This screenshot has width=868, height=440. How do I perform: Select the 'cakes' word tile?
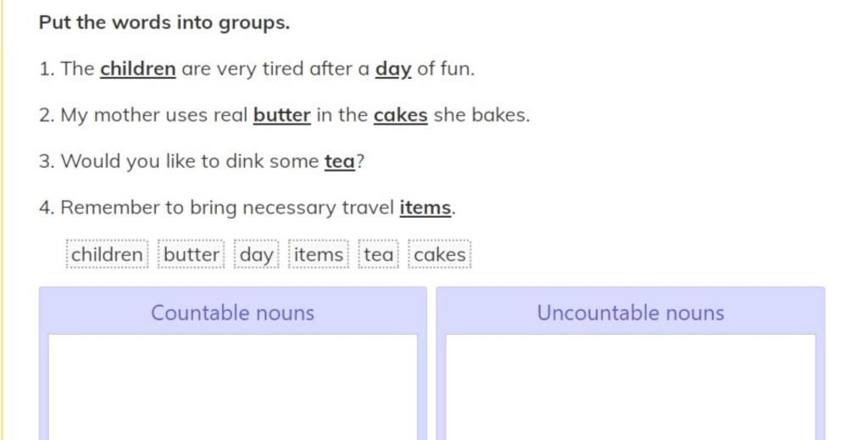coord(440,254)
